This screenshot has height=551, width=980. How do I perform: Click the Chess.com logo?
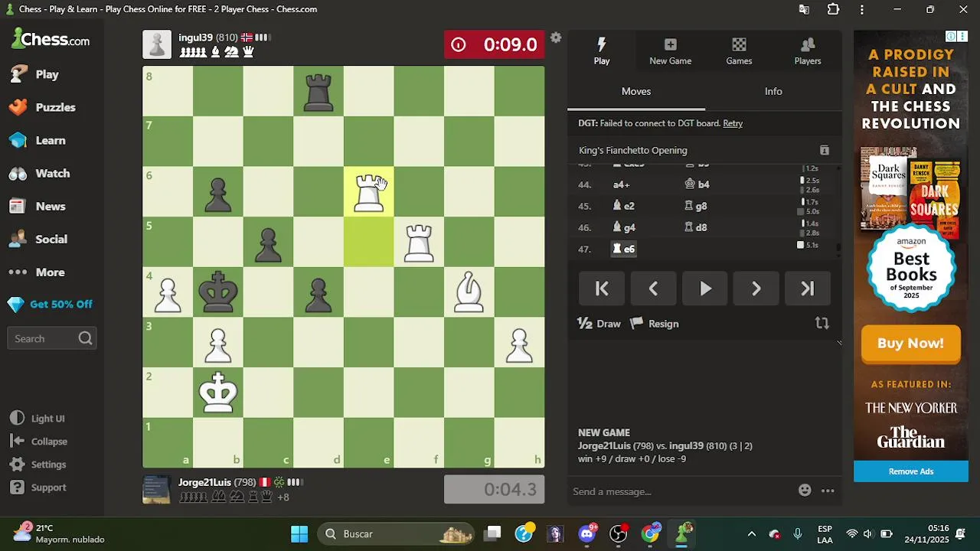tap(50, 39)
